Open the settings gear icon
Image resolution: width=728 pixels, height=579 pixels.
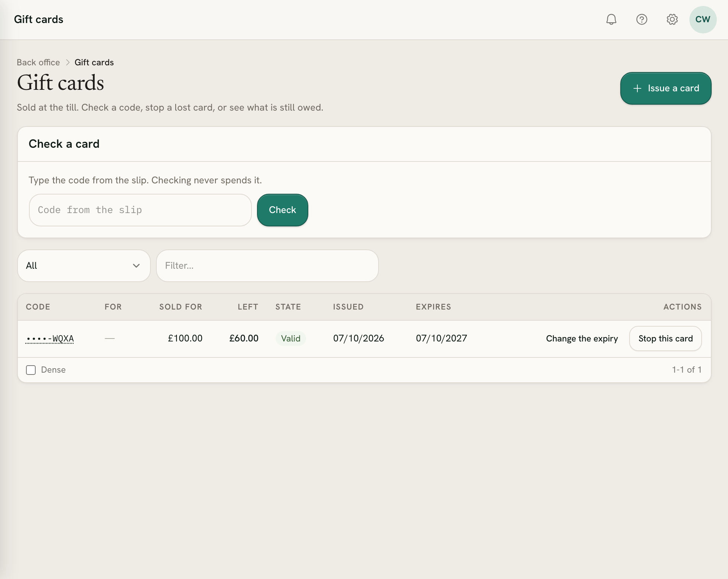(x=672, y=19)
